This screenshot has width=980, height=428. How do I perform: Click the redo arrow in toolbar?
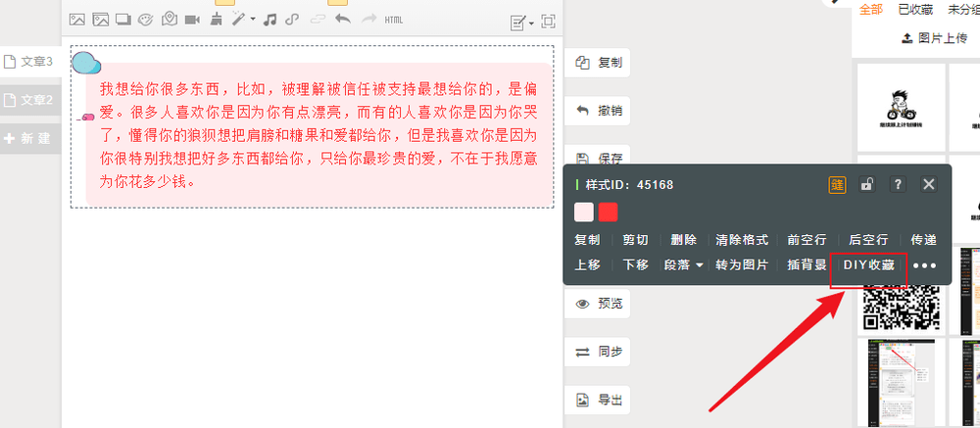[x=368, y=20]
